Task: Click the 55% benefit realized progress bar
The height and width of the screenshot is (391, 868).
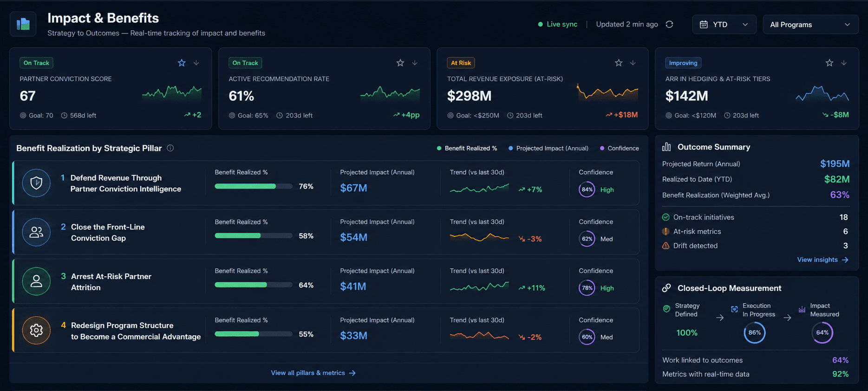Action: pos(254,334)
